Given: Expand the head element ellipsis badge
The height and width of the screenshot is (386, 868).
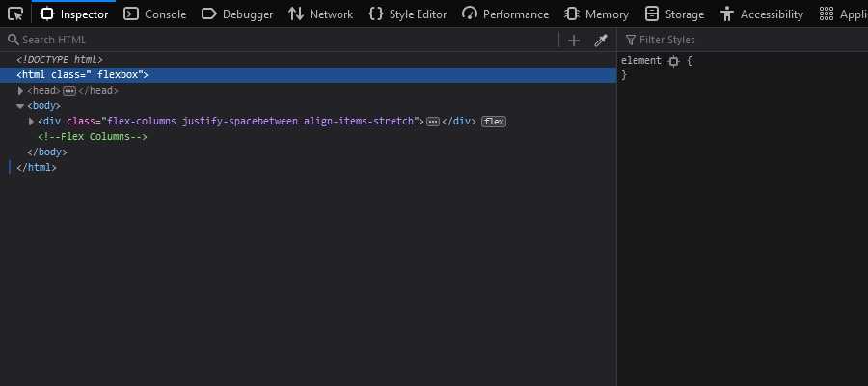Looking at the screenshot, I should tap(69, 91).
